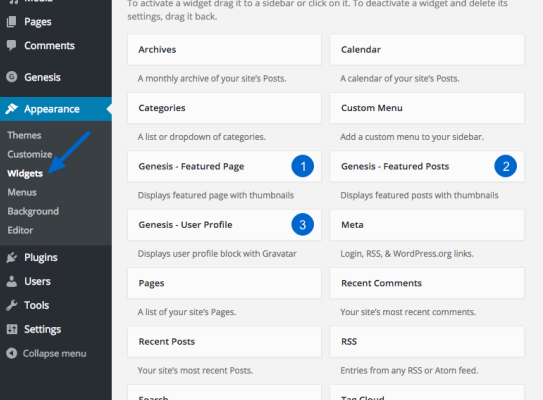This screenshot has height=400, width=543.
Task: Select the Recent Comments widget
Action: (427, 283)
